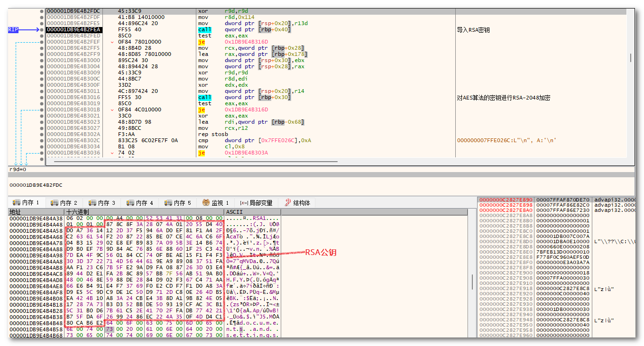This screenshot has width=644, height=346.
Task: Toggle breakpoint dot at address 000001DB9E4B2FDF
Action: click(x=42, y=18)
